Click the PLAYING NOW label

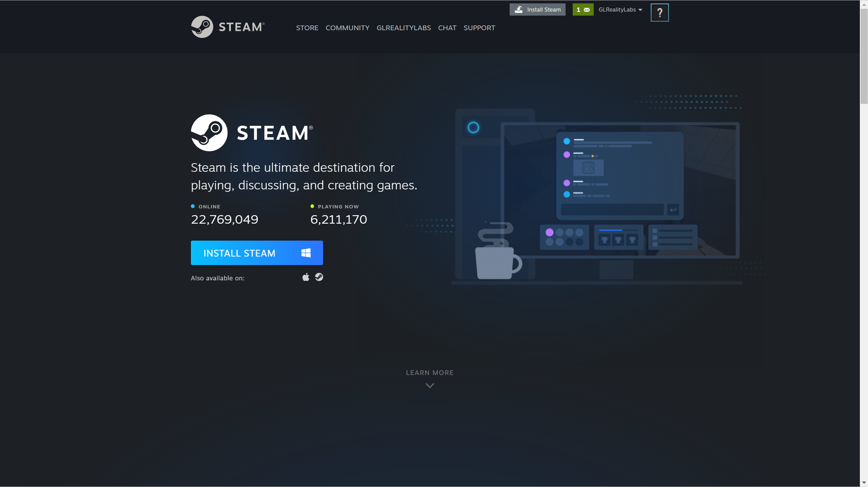pos(338,207)
